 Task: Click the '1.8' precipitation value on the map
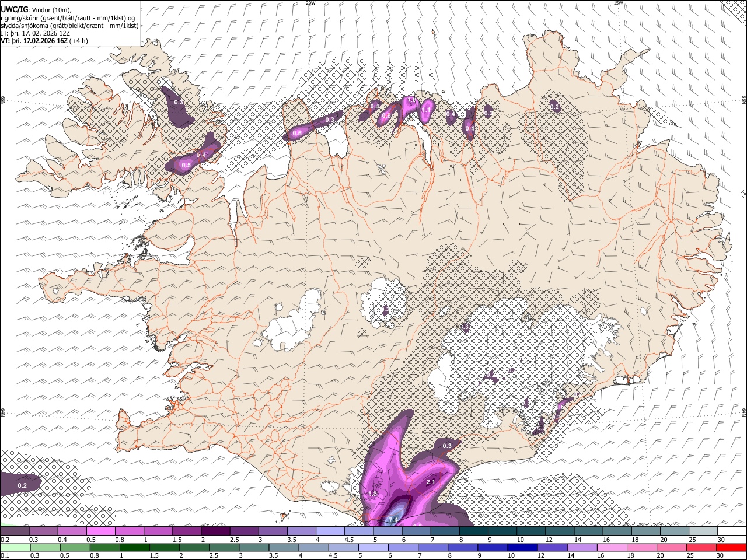373,494
